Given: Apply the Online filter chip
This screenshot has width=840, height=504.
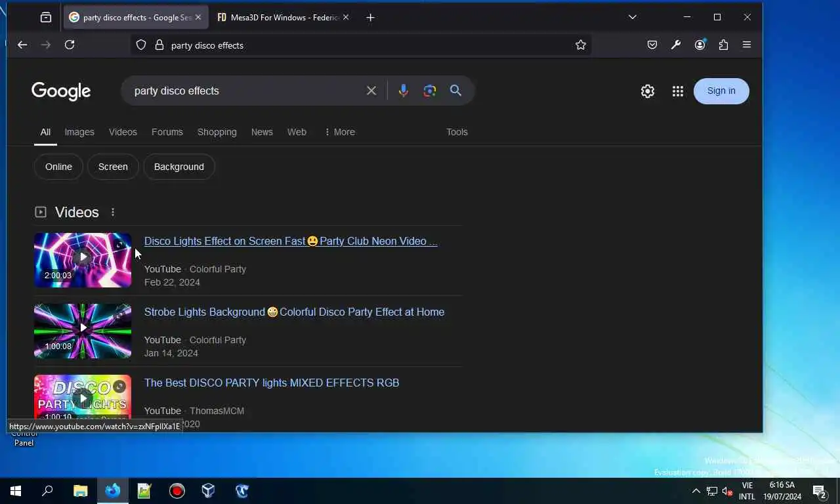Looking at the screenshot, I should (58, 167).
